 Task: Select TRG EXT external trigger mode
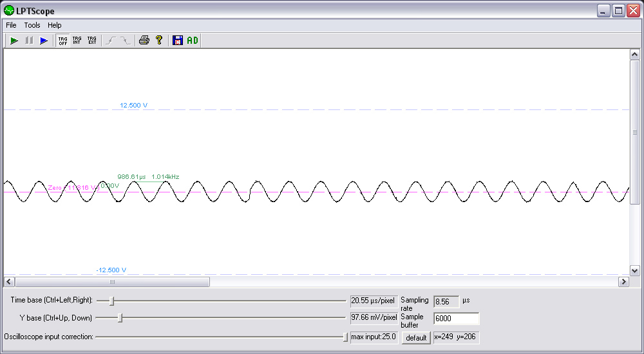click(92, 41)
